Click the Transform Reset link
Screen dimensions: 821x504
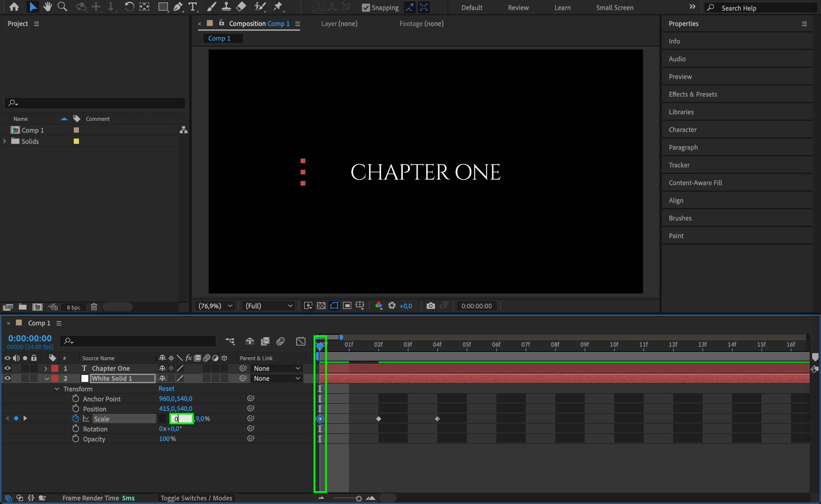[x=166, y=389]
